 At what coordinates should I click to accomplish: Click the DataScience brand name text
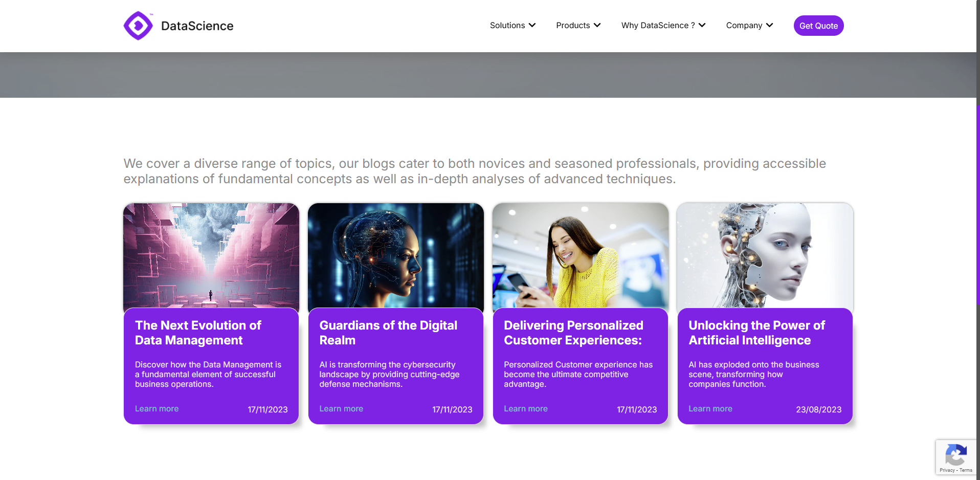(197, 26)
